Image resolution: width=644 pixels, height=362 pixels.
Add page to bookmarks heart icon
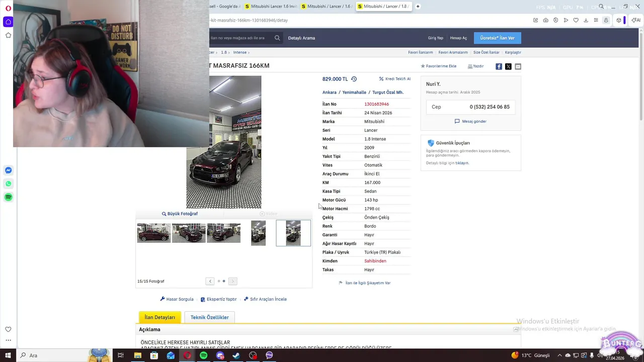coord(576,20)
